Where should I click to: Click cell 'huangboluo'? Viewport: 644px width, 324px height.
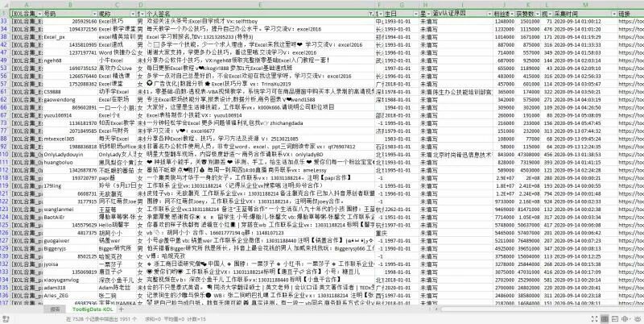pyautogui.click(x=70, y=163)
